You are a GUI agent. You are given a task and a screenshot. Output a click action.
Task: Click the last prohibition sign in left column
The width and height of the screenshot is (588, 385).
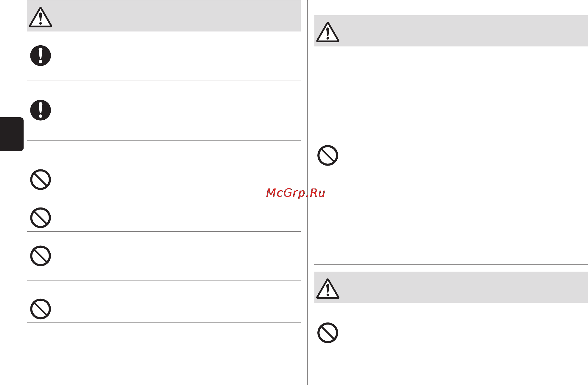pyautogui.click(x=41, y=309)
